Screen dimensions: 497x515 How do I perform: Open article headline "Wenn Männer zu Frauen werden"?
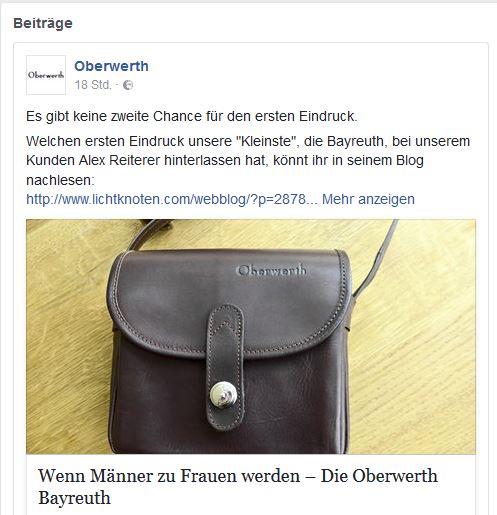tap(238, 487)
